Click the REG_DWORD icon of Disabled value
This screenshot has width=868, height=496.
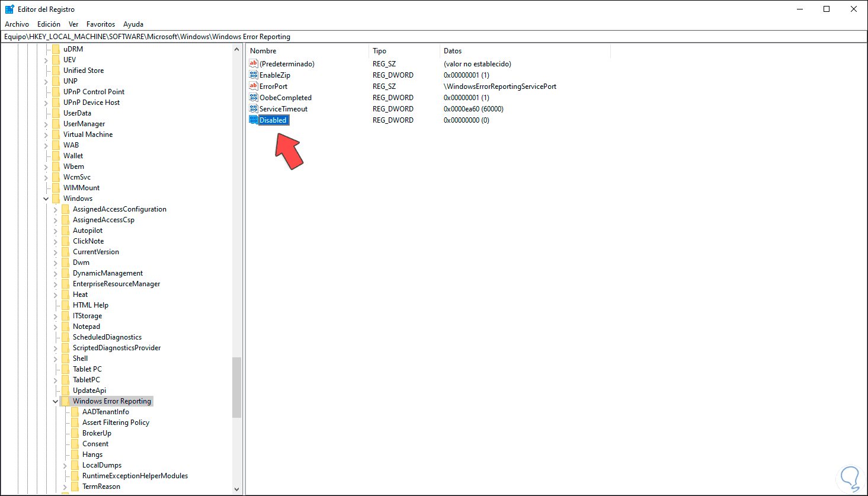(x=254, y=120)
